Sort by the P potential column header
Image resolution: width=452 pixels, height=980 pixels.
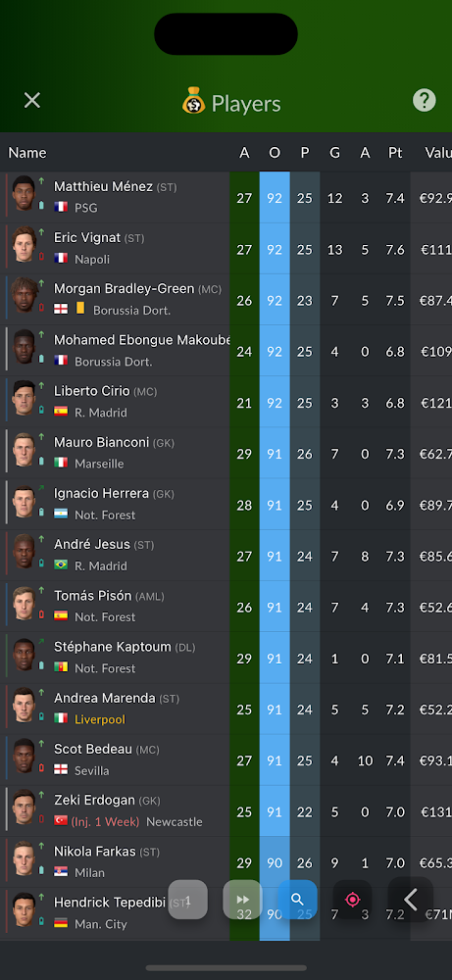(x=305, y=153)
